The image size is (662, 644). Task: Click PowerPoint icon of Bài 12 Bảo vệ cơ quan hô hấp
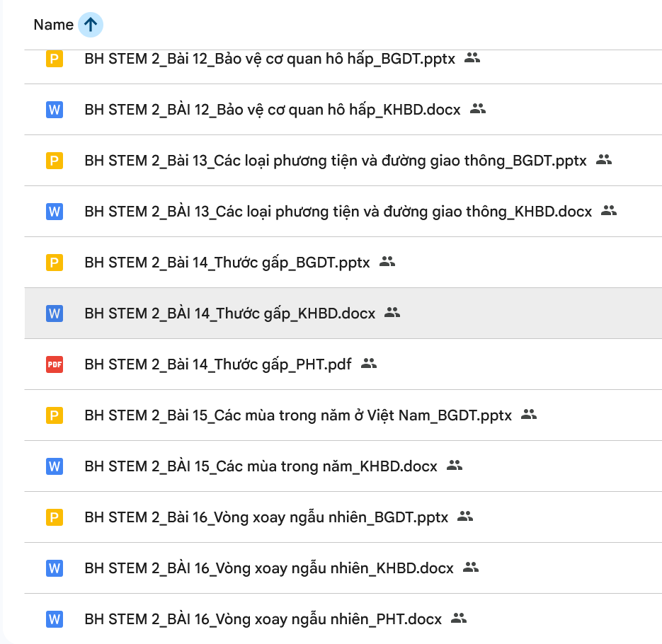(x=55, y=59)
